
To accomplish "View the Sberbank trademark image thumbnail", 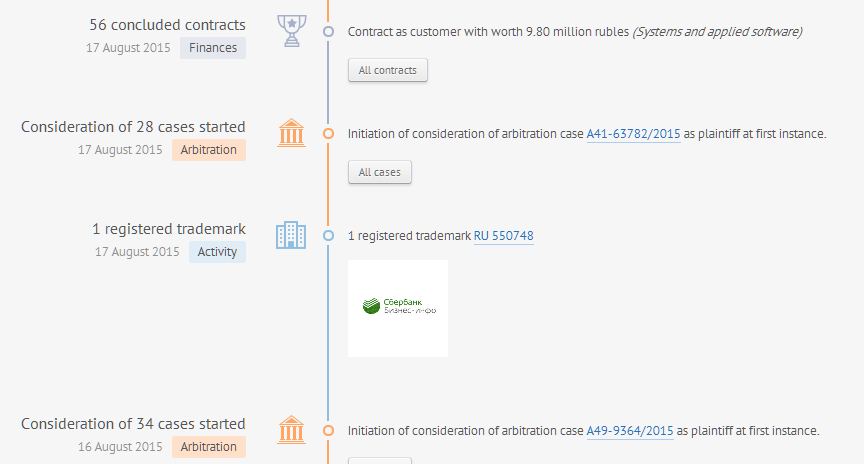I will 398,308.
